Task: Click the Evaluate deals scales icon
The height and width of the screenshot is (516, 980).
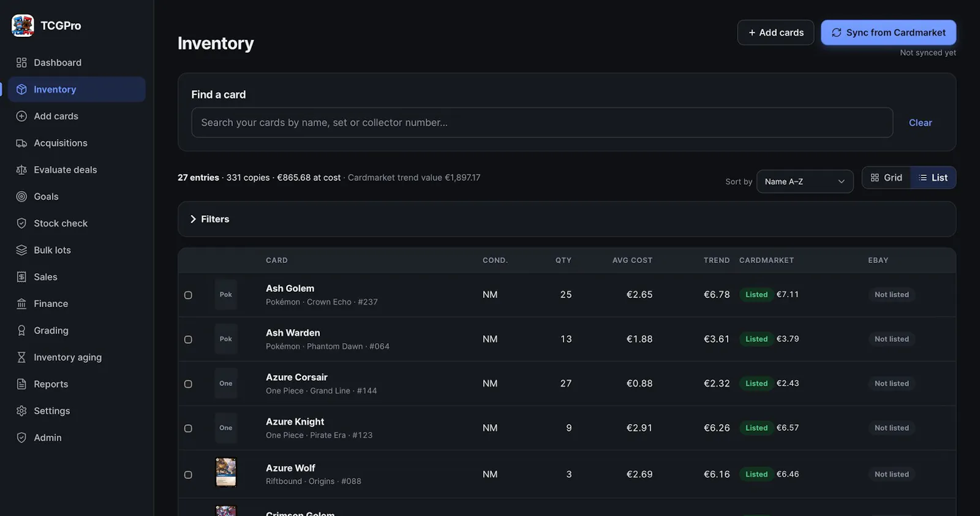Action: [21, 170]
